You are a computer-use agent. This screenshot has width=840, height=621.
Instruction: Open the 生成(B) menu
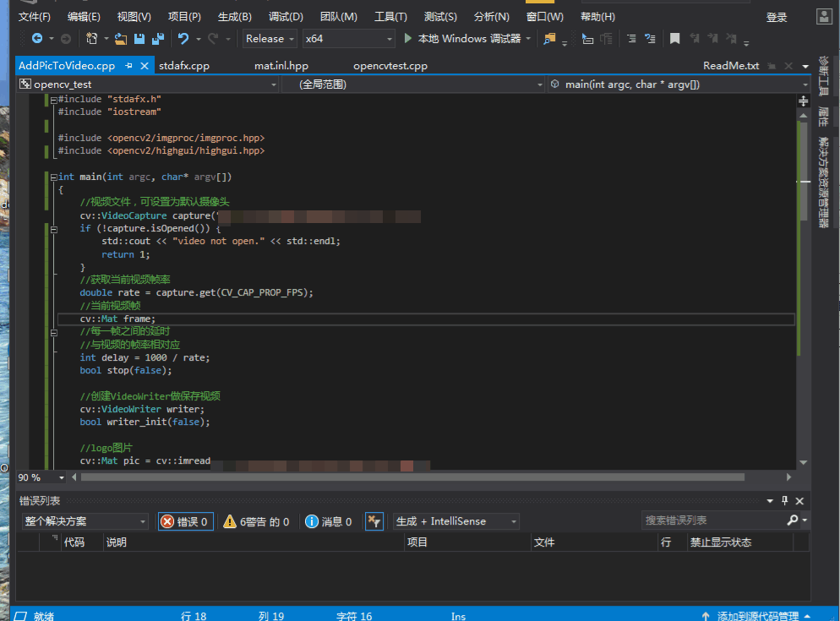click(x=235, y=17)
